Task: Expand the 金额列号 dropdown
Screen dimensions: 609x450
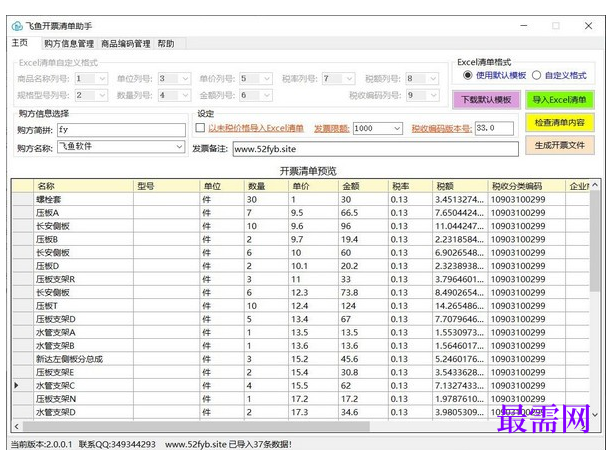Action: click(267, 95)
